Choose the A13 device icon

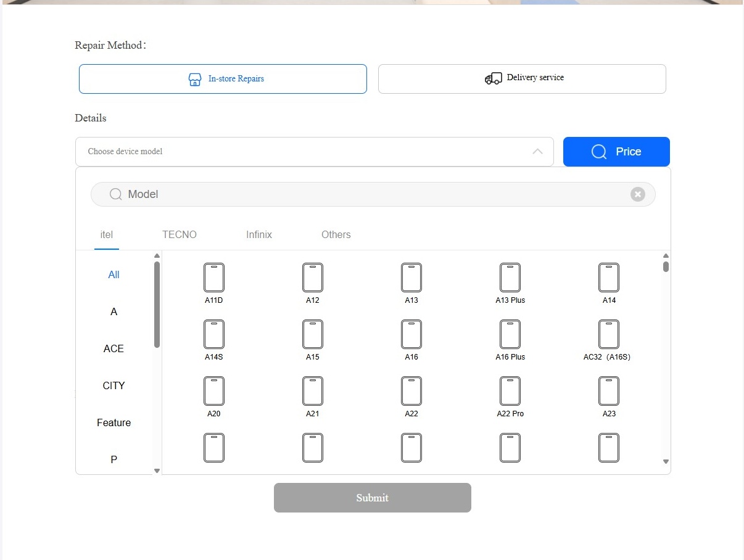411,278
